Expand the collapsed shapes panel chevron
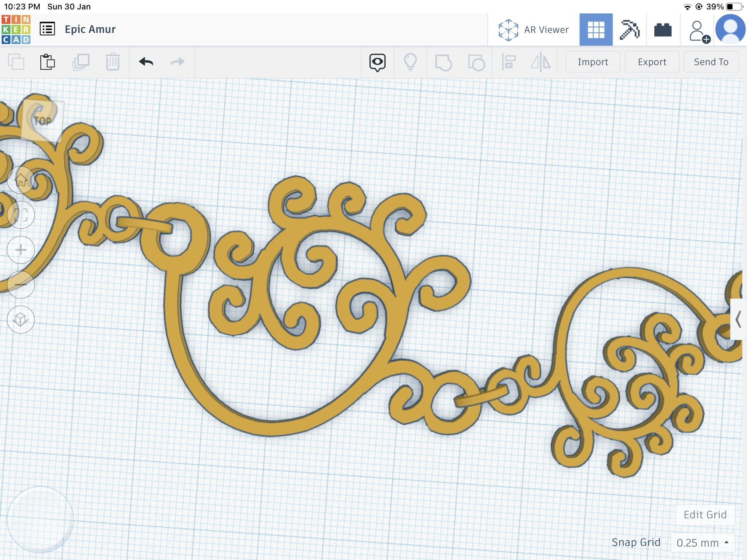Screen dimensions: 747x560 click(x=738, y=319)
